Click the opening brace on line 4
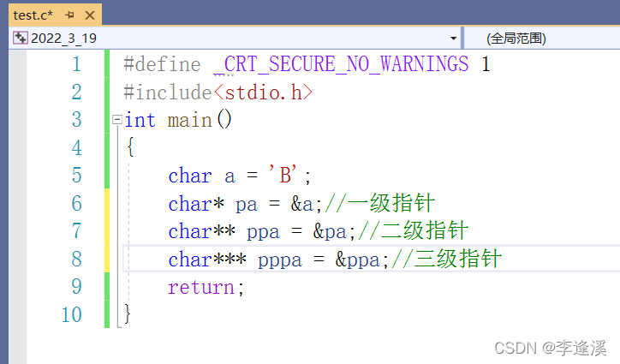This screenshot has height=364, width=620. click(131, 147)
